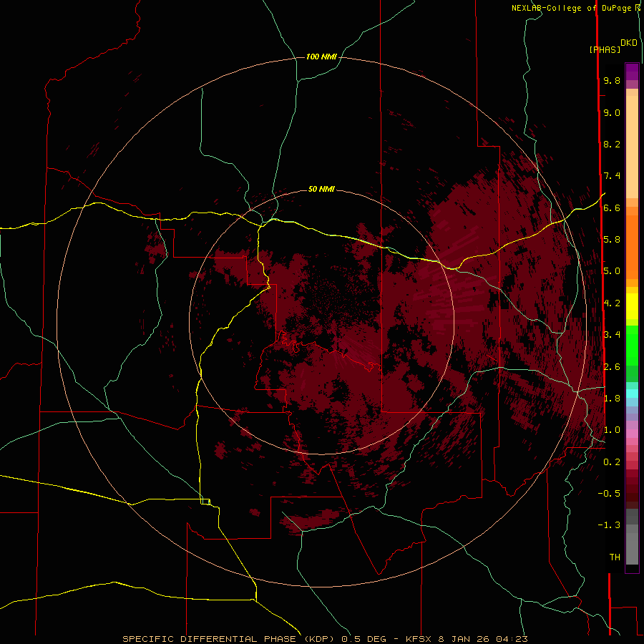Click the 1.0 scale value
The image size is (644, 644).
[612, 430]
